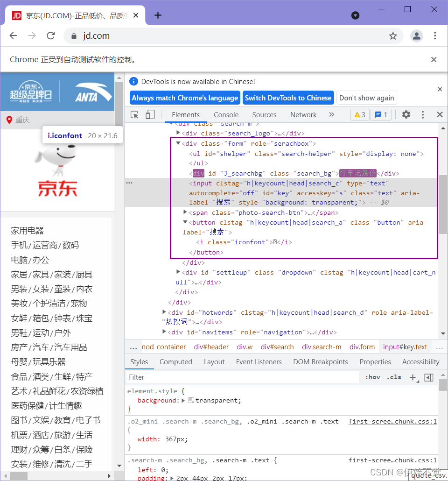Viewport: 448px width, 481px height.
Task: Select div.search-m in the breadcrumb
Action: pos(322,347)
